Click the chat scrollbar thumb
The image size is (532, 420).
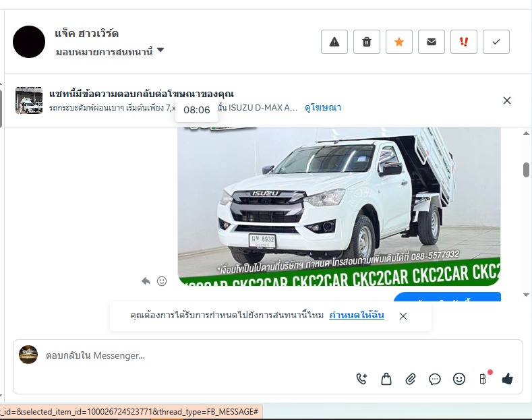tap(526, 170)
